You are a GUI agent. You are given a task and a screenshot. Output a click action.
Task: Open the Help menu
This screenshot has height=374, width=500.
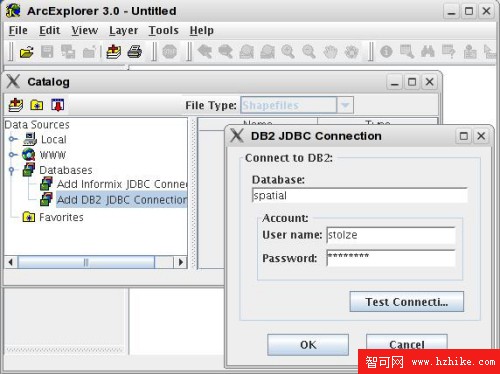pyautogui.click(x=202, y=30)
